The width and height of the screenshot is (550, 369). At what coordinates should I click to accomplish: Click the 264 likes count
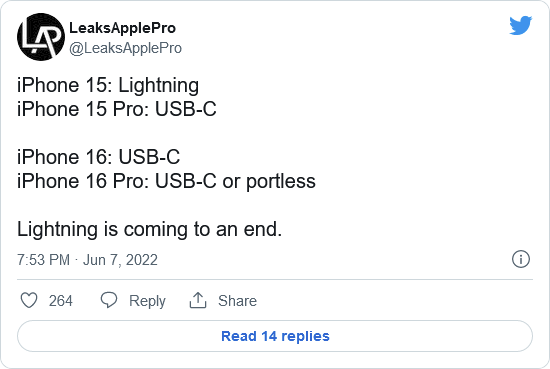pos(61,301)
